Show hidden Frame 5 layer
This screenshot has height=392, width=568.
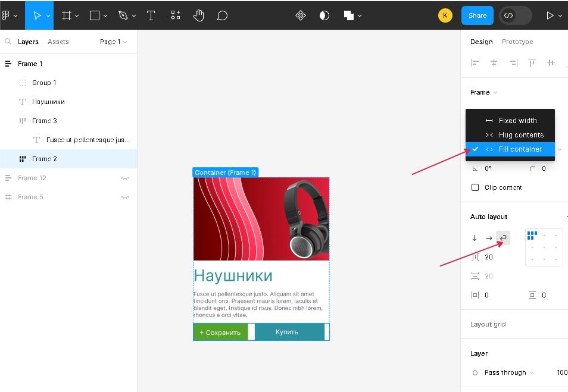coord(125,197)
